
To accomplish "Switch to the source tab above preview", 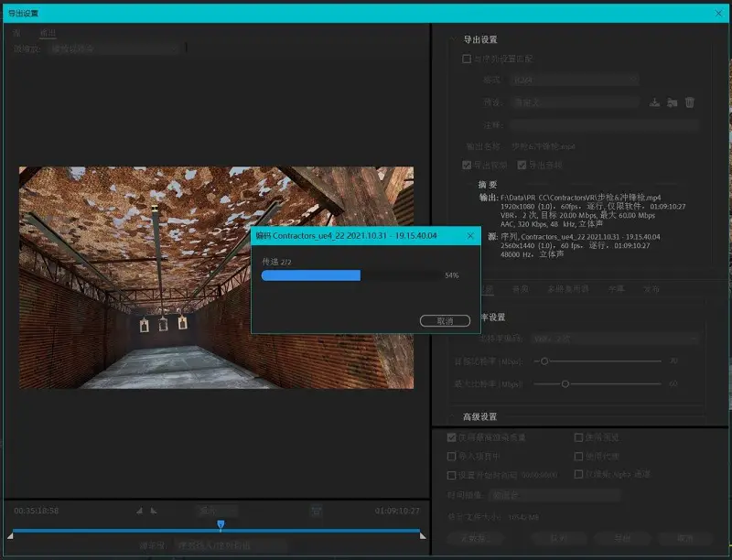I will 17,33.
